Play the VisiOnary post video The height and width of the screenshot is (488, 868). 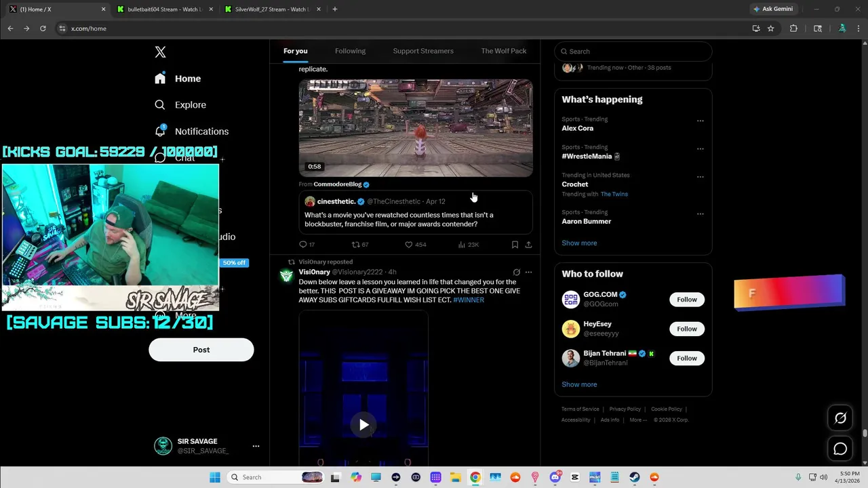click(363, 425)
